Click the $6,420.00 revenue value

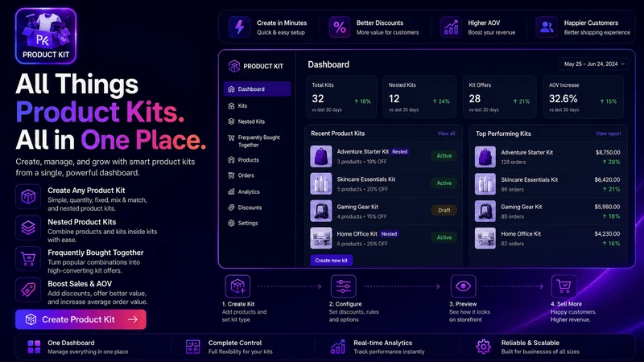[608, 179]
